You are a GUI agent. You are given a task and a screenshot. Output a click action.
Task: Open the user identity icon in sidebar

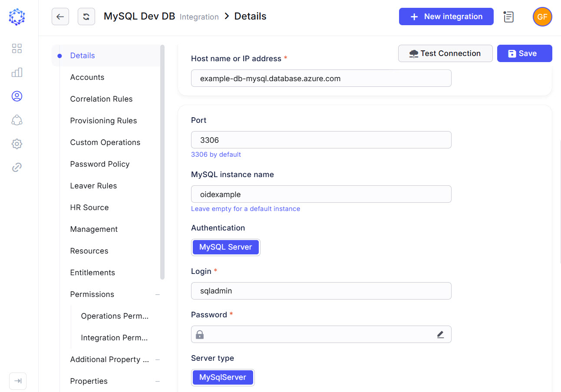point(17,96)
